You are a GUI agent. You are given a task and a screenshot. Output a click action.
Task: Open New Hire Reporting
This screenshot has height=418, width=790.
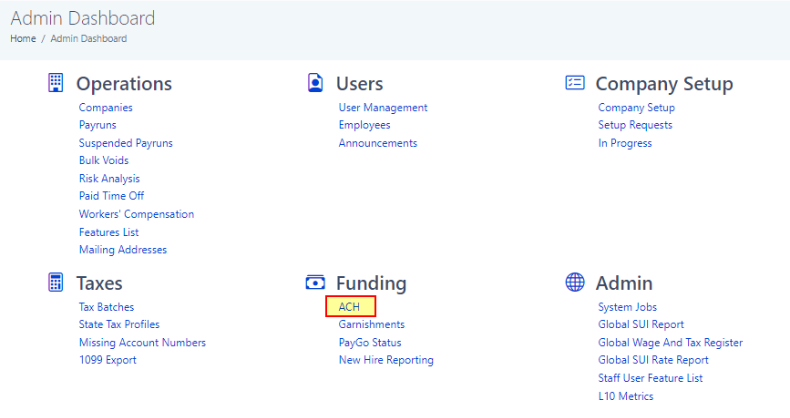[386, 360]
